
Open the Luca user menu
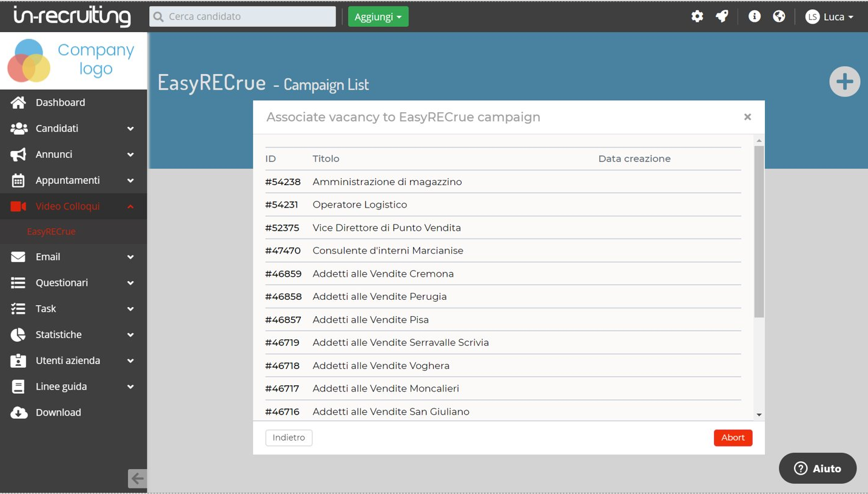[x=829, y=16]
